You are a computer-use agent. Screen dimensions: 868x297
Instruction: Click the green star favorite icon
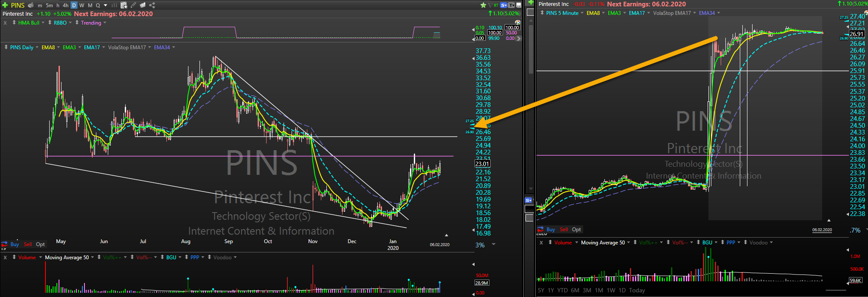[x=483, y=5]
